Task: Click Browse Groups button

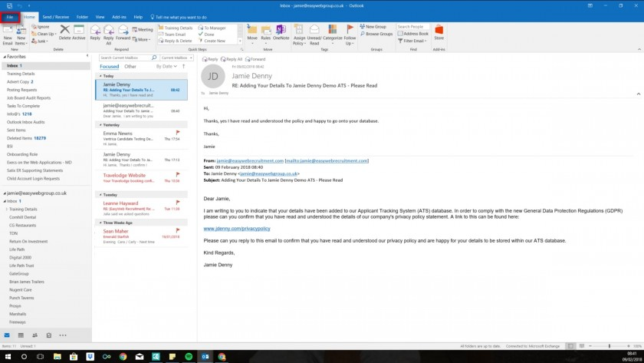Action: tap(376, 34)
